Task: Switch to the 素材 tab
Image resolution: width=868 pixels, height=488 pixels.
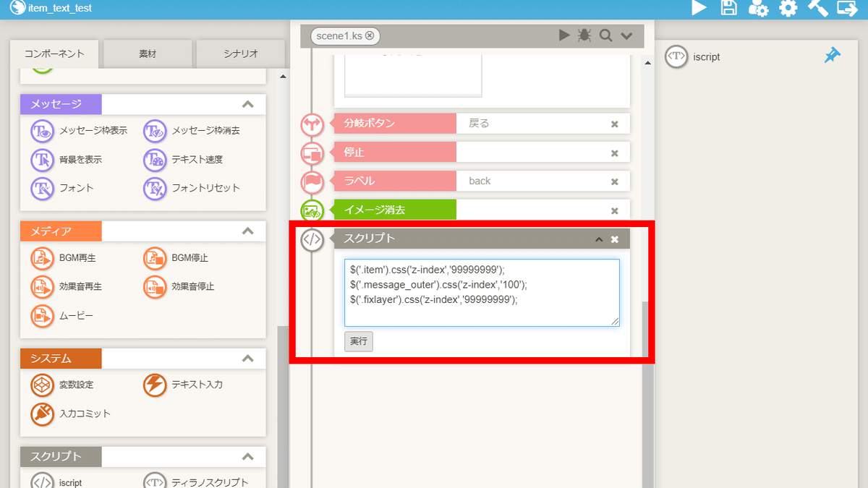Action: coord(148,54)
